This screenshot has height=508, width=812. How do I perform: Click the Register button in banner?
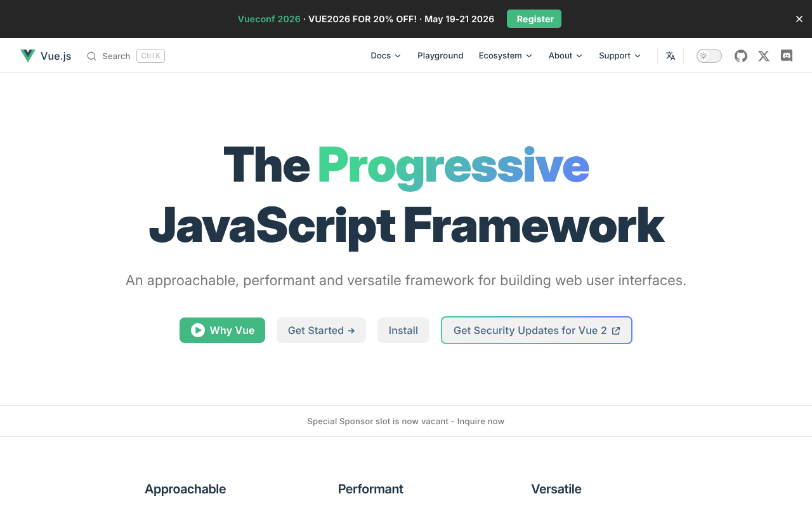[x=534, y=19]
